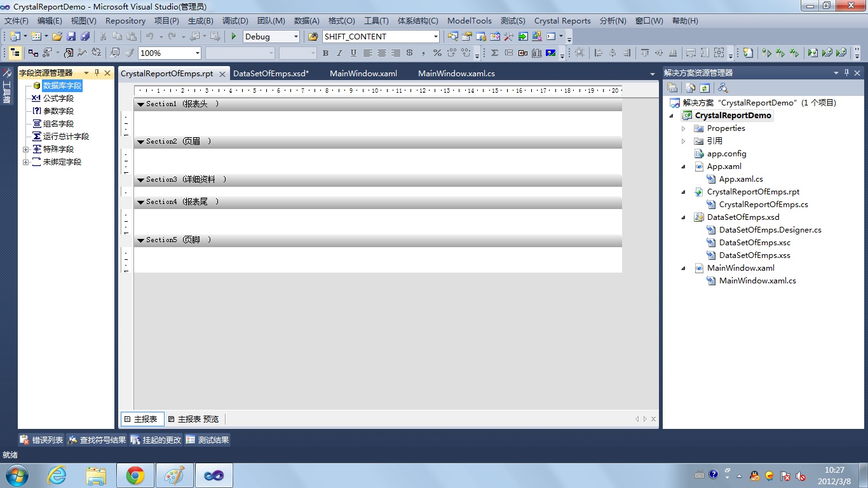Viewport: 868px width, 488px height.
Task: Click the Insert Picture icon
Action: pos(550,53)
